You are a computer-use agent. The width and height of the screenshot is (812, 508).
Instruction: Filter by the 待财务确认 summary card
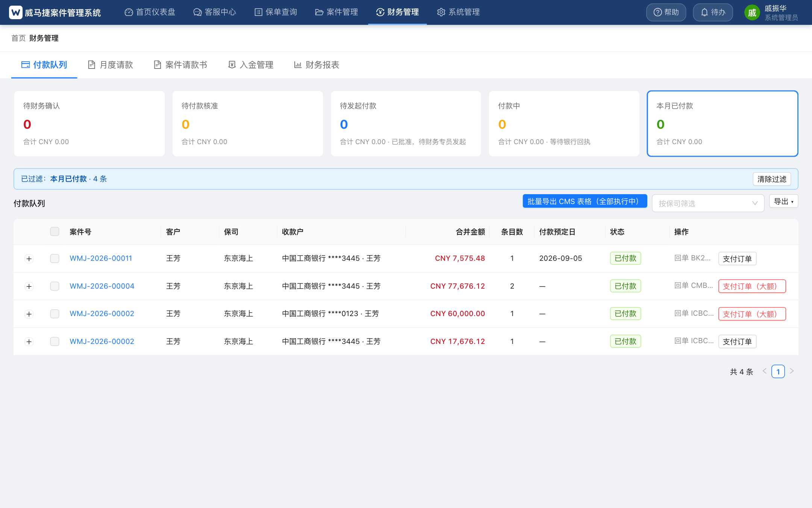[89, 123]
